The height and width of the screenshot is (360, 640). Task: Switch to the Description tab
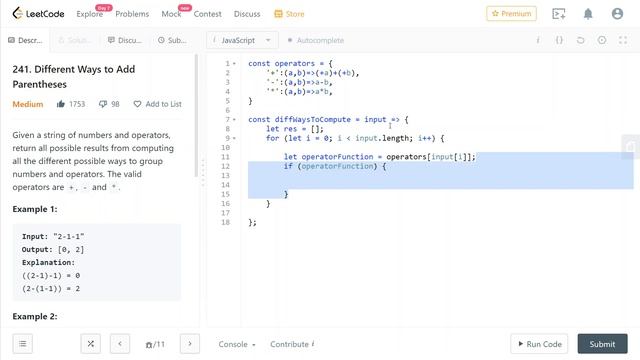pos(25,40)
